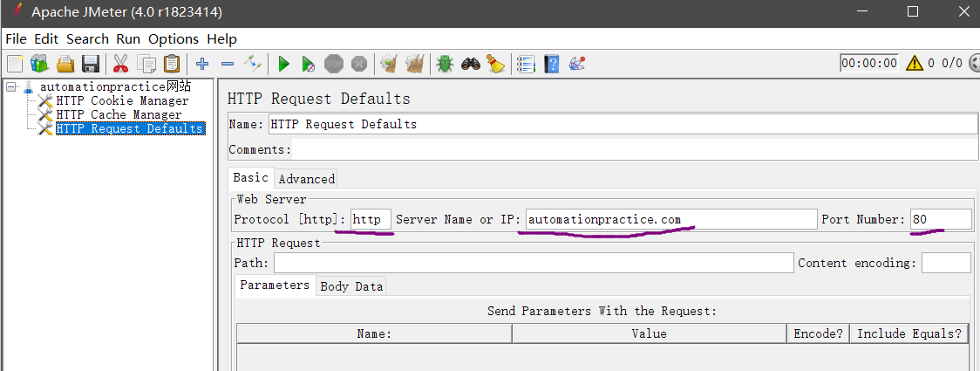This screenshot has width=980, height=371.
Task: Open the Help menu
Action: [221, 38]
